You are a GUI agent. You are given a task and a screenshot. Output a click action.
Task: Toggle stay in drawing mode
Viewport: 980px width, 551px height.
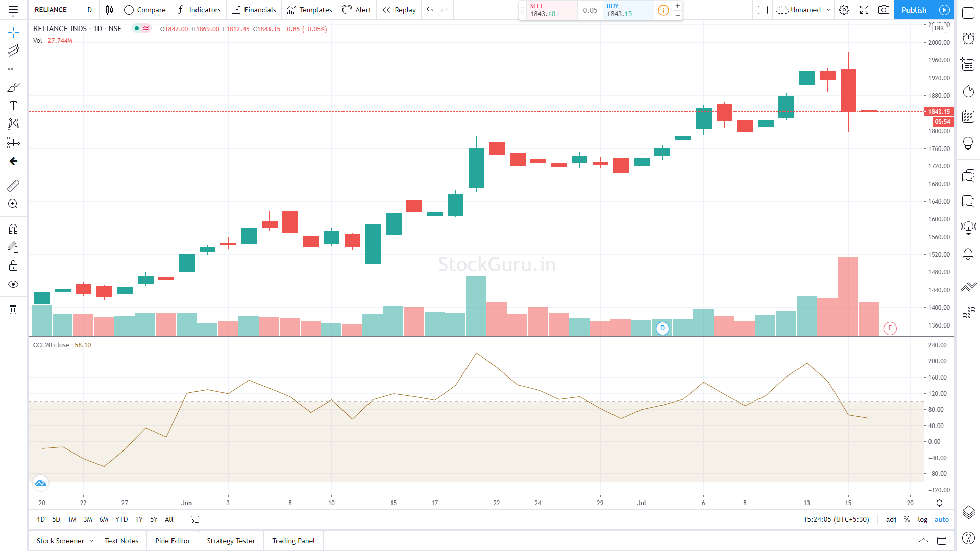click(x=13, y=247)
